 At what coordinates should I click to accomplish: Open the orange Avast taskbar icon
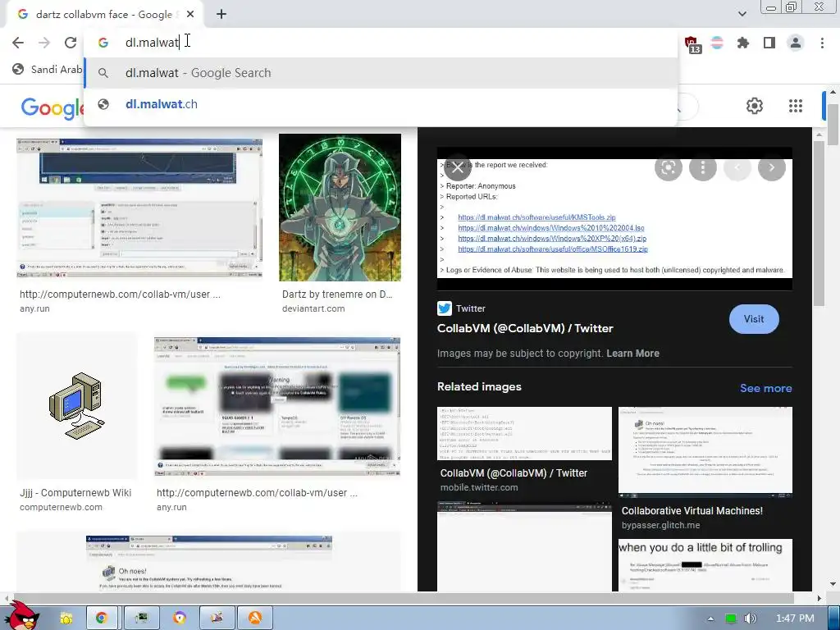tap(255, 618)
